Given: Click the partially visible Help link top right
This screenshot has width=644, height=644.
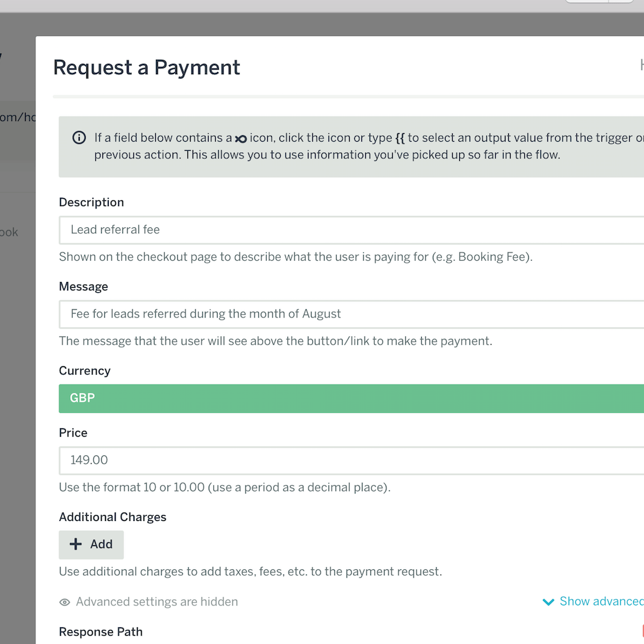Looking at the screenshot, I should pyautogui.click(x=641, y=65).
